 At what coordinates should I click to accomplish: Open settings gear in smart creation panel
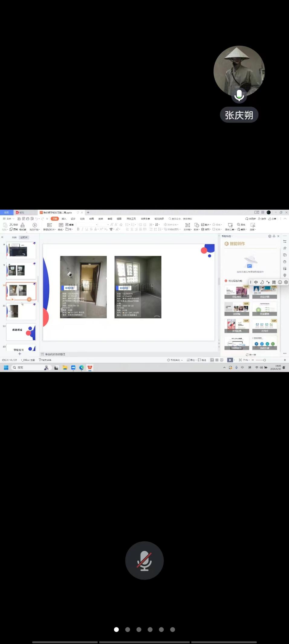coord(270,236)
